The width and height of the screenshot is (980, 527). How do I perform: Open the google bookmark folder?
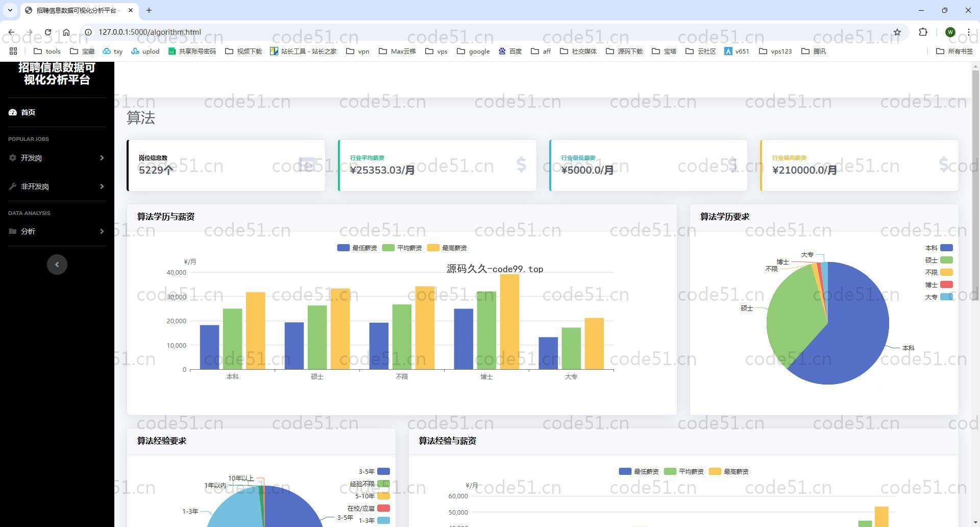[x=473, y=51]
